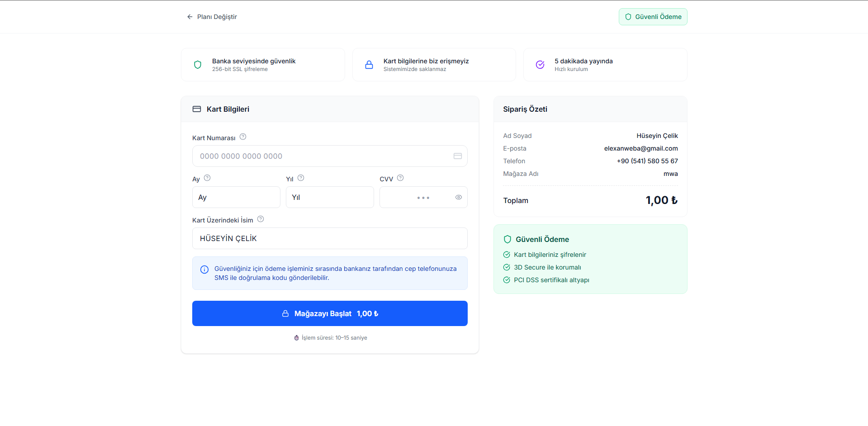Click check icon beside 3D Secure ile korumalı

[507, 267]
